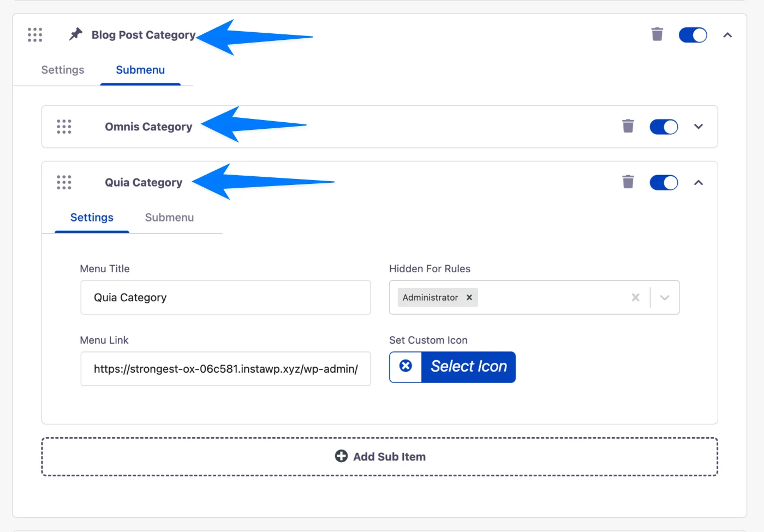This screenshot has width=764, height=532.
Task: Click the drag handle for Quia Category
Action: pyautogui.click(x=63, y=182)
